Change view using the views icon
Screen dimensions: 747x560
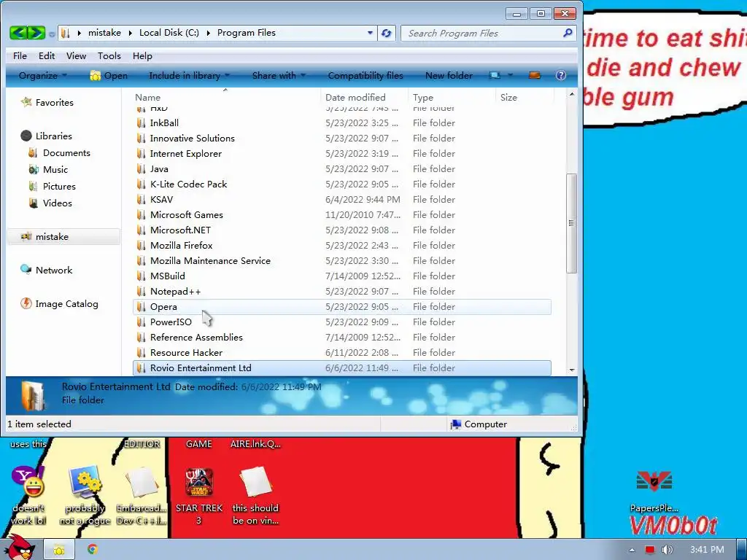(495, 75)
